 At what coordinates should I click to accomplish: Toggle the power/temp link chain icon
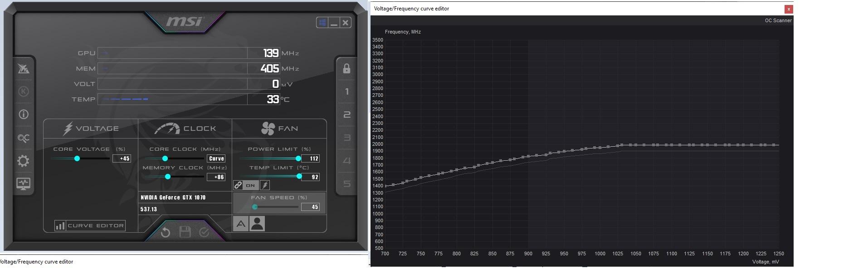click(x=238, y=185)
